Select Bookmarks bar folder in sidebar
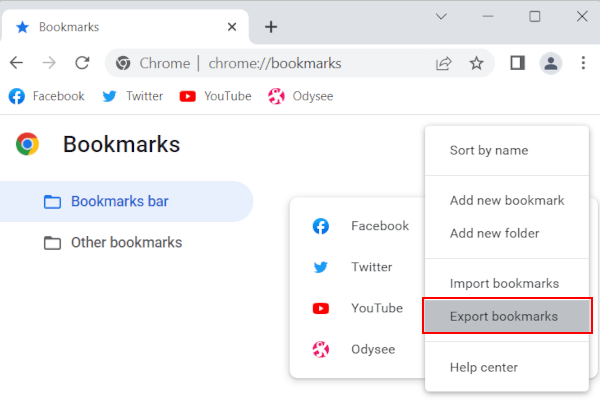The image size is (600, 400). pyautogui.click(x=119, y=201)
